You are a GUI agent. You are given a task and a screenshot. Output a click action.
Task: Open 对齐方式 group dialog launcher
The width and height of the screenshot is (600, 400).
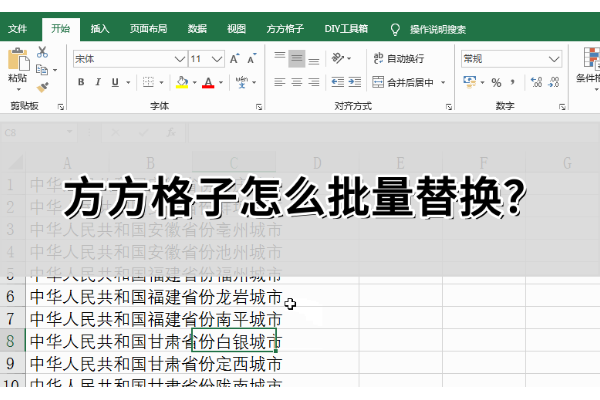click(x=449, y=107)
